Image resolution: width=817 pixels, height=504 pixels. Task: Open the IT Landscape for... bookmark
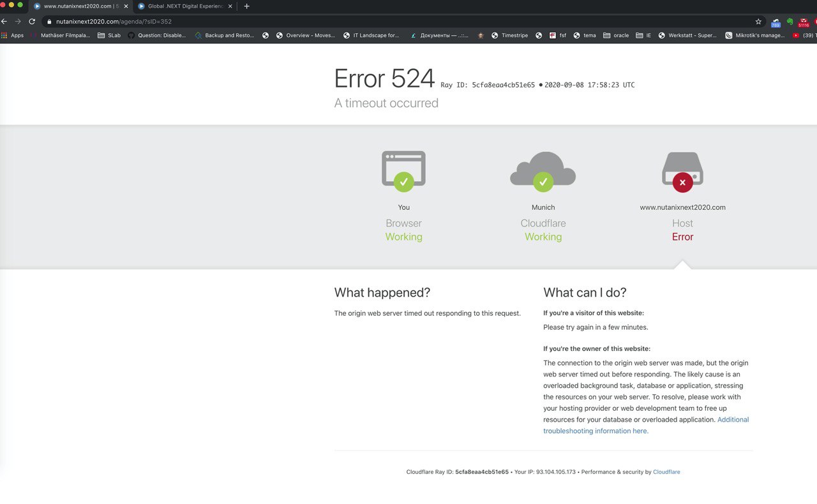[x=371, y=35]
